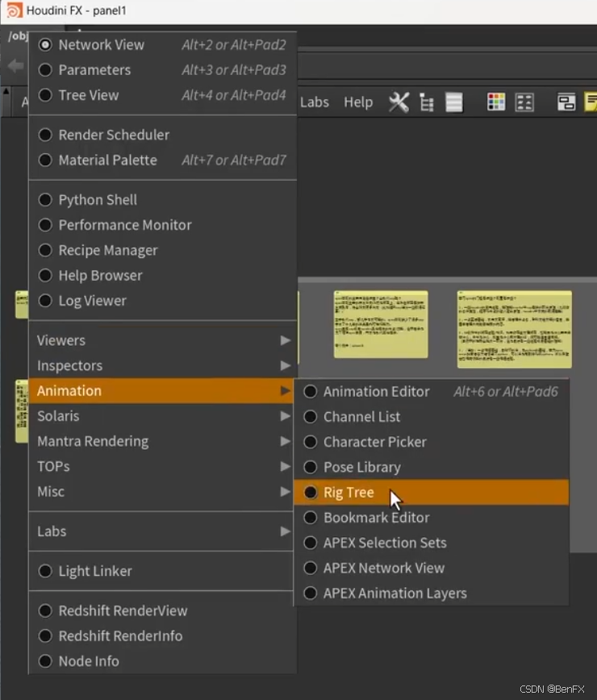Open Pose Library pane
The width and height of the screenshot is (597, 700).
point(432,467)
